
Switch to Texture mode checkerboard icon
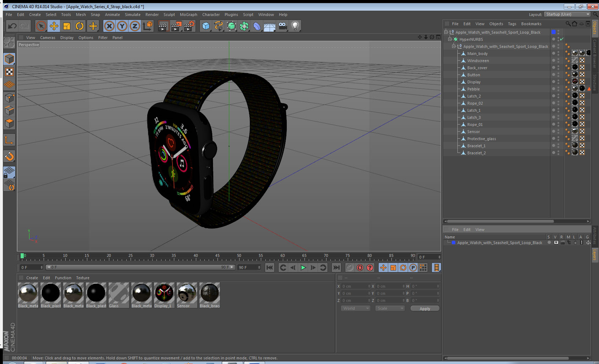click(9, 72)
